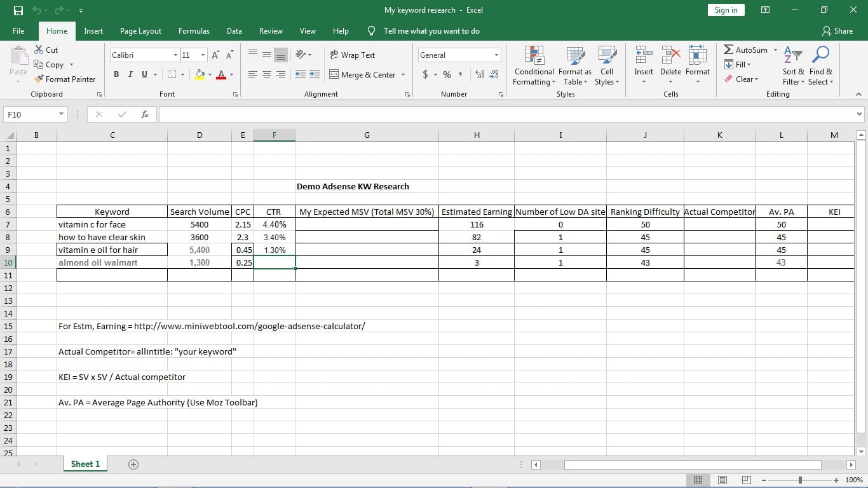Image resolution: width=868 pixels, height=488 pixels.
Task: Add a new sheet with plus icon
Action: click(x=133, y=464)
